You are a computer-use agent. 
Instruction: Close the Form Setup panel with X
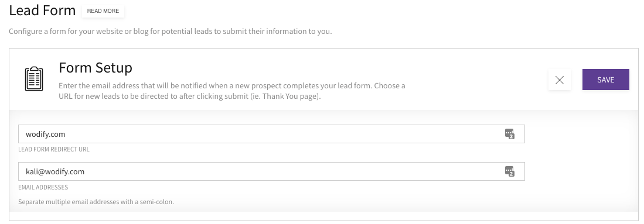click(x=560, y=80)
